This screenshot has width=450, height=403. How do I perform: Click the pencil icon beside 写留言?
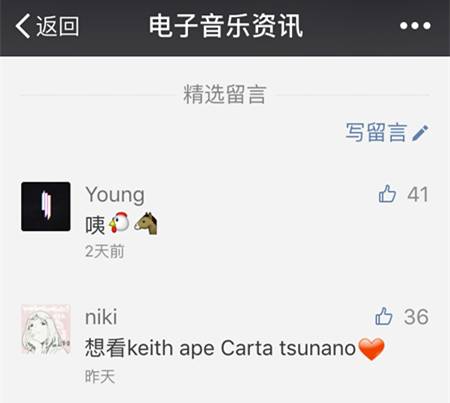420,133
